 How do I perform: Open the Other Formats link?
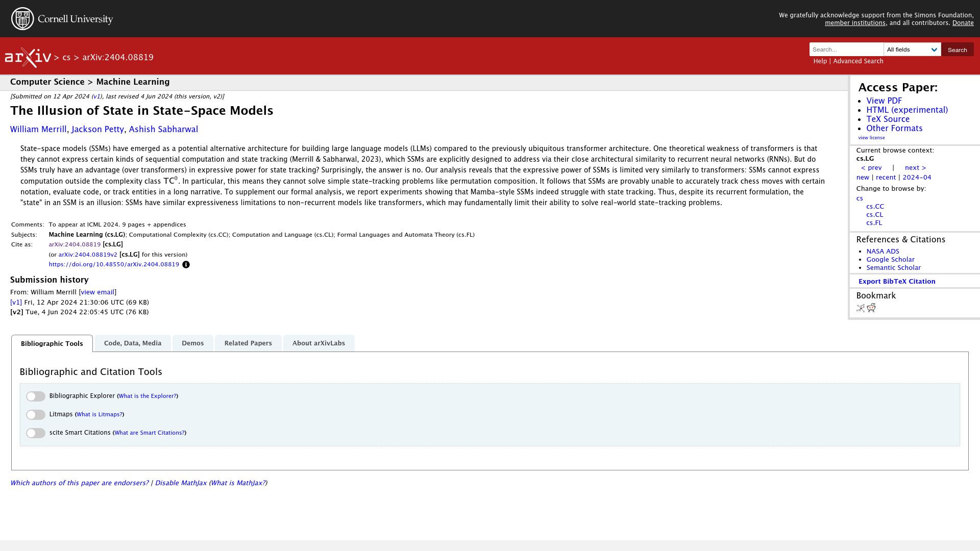[894, 129]
